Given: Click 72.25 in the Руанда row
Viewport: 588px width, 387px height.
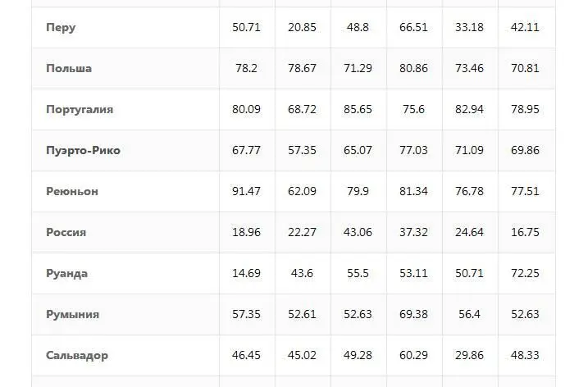Looking at the screenshot, I should [525, 273].
